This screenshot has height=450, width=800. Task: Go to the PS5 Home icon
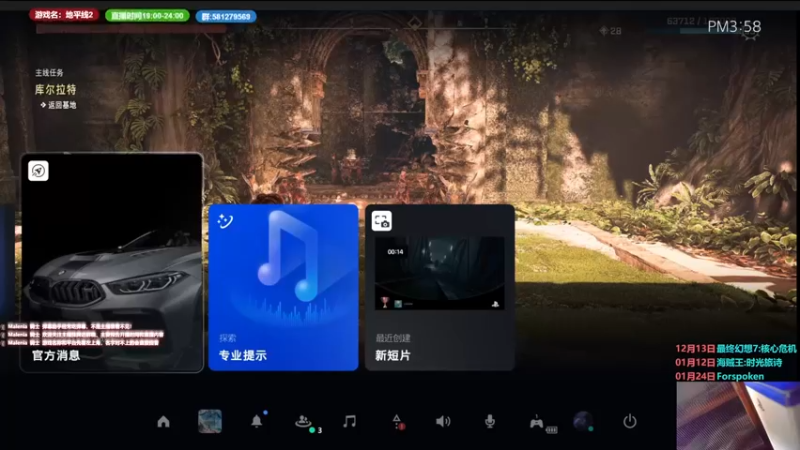coord(163,422)
